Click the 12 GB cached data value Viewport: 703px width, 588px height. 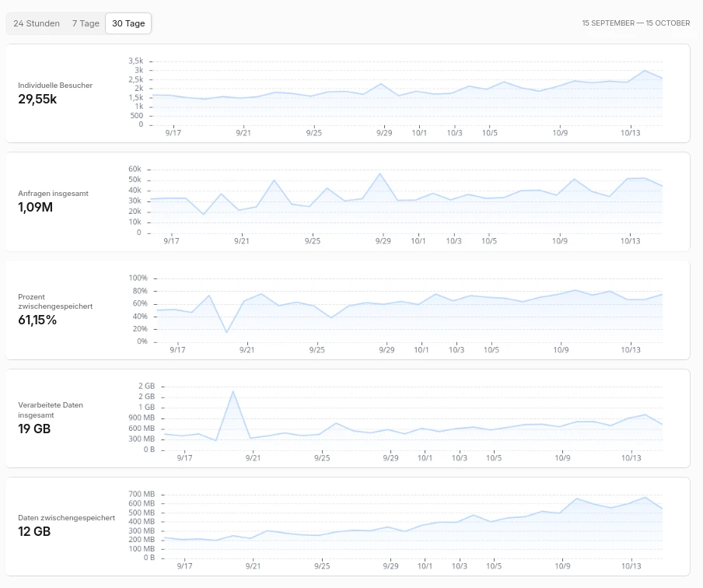[x=34, y=531]
